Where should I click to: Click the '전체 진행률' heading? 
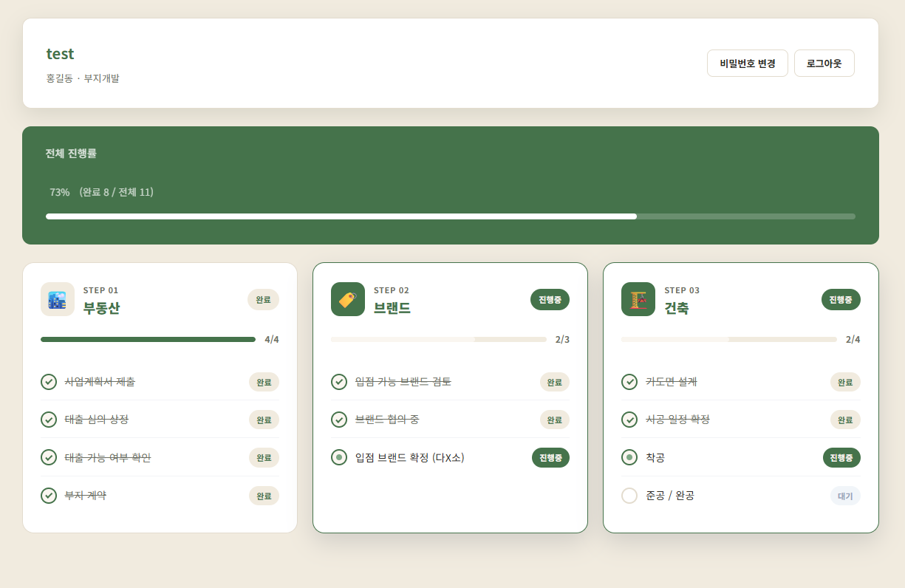(71, 154)
